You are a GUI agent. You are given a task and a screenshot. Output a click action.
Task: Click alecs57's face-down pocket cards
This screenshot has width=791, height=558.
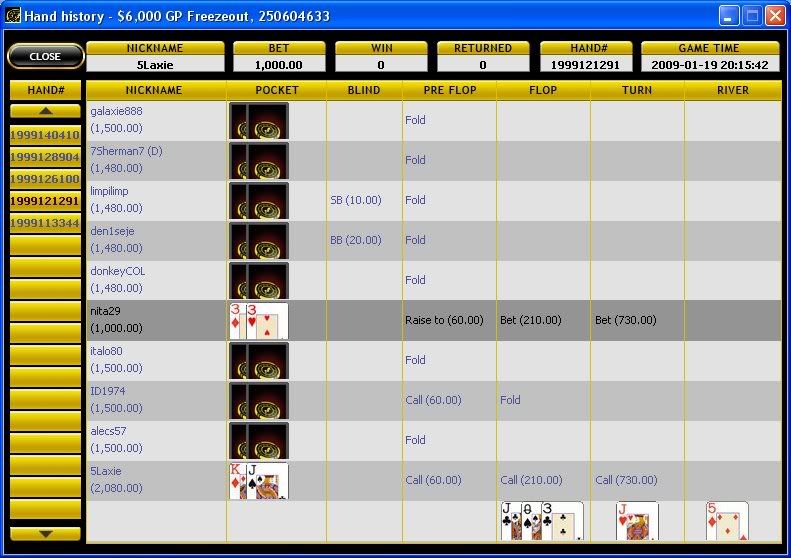tap(259, 440)
